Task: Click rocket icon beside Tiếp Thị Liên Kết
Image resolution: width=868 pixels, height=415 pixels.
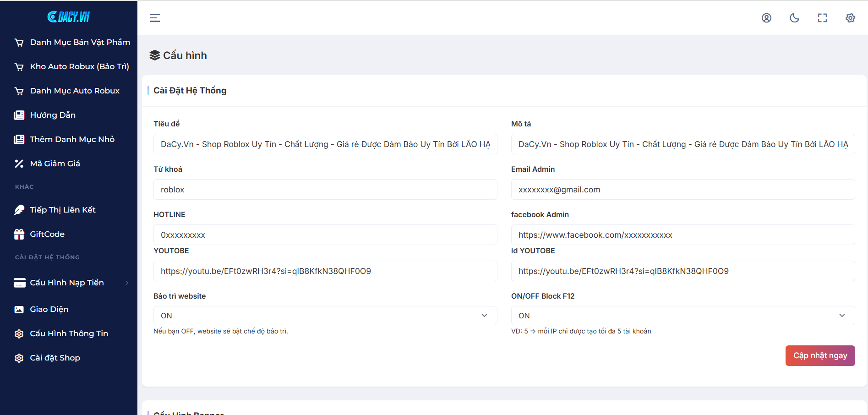Action: click(19, 210)
